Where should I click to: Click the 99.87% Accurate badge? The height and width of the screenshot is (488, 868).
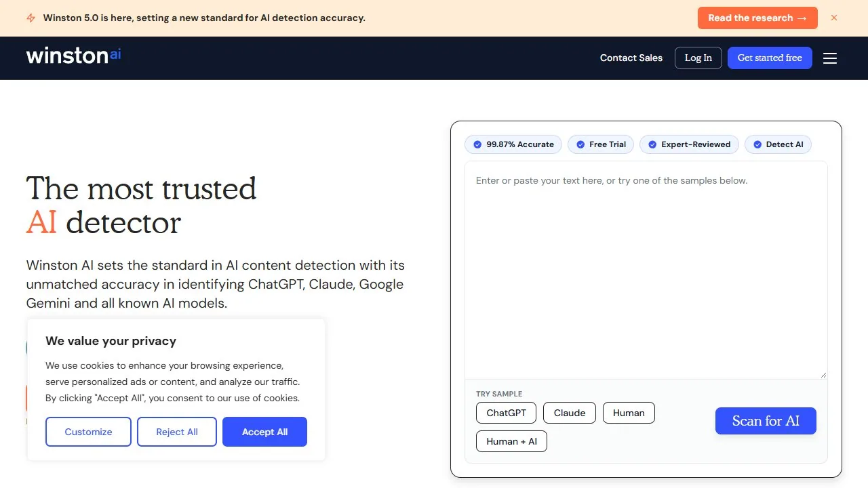513,144
